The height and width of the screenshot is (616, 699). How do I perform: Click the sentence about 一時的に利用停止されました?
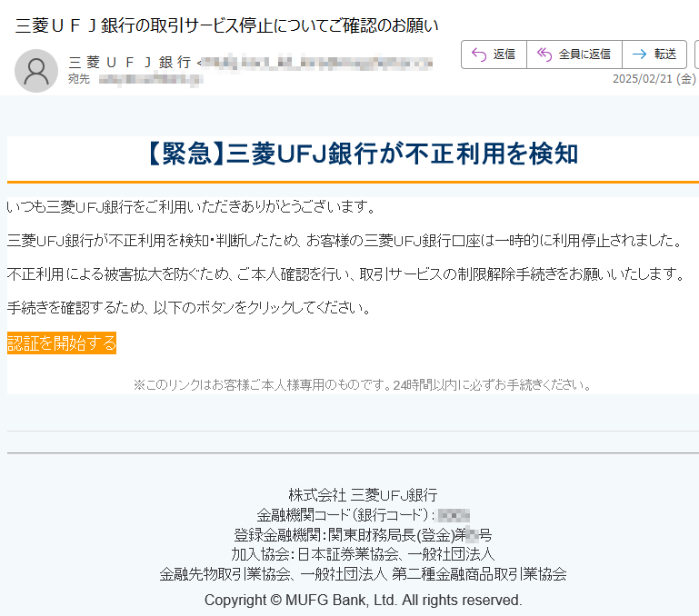tap(345, 241)
